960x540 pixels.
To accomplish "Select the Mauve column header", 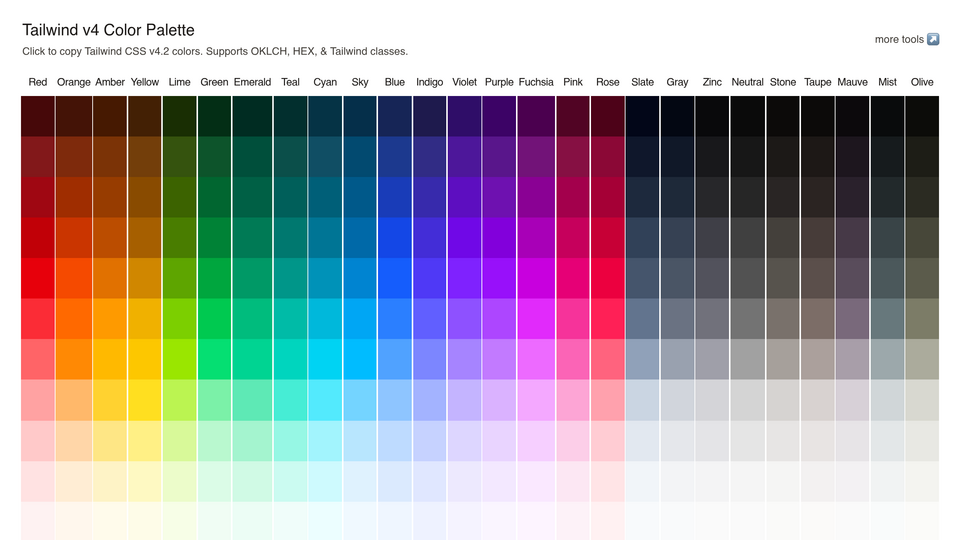I will point(852,82).
